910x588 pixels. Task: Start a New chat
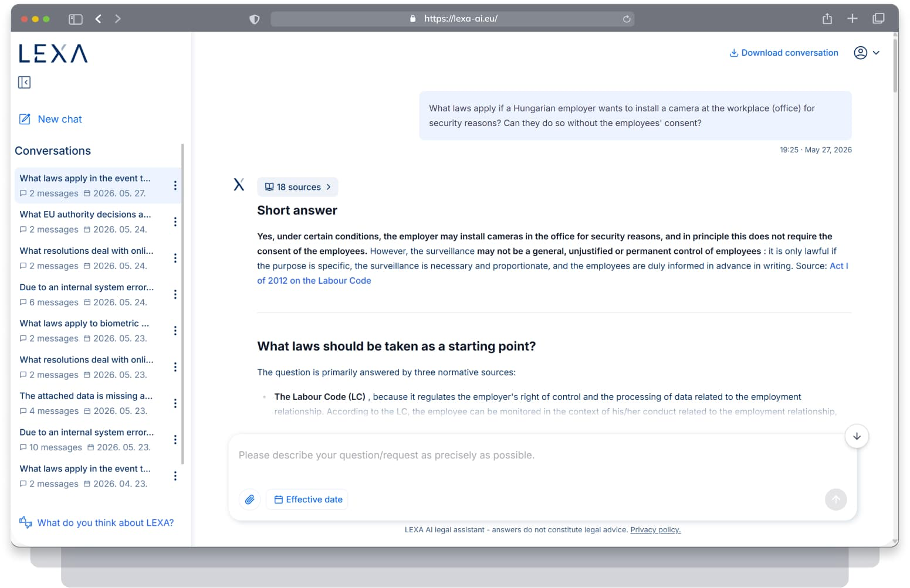point(50,119)
